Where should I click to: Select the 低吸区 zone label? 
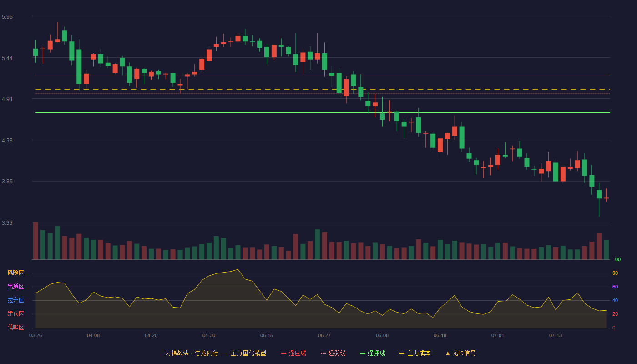15,328
